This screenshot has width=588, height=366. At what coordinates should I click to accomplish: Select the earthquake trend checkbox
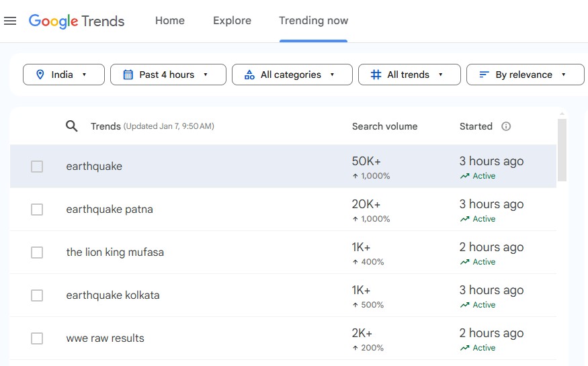[x=37, y=167]
